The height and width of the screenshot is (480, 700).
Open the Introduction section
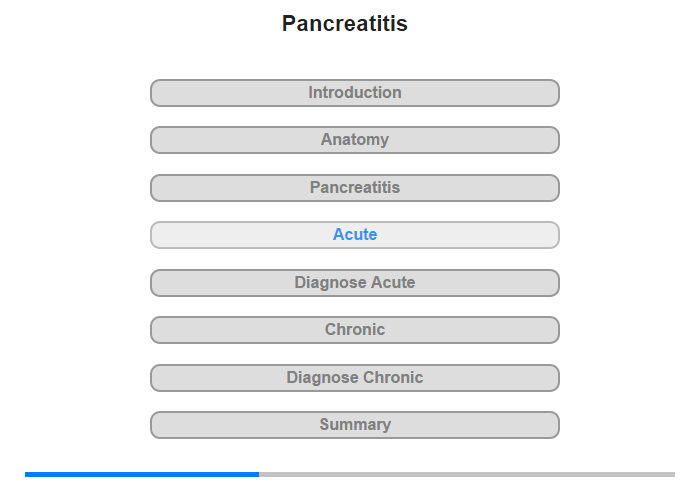pos(354,93)
